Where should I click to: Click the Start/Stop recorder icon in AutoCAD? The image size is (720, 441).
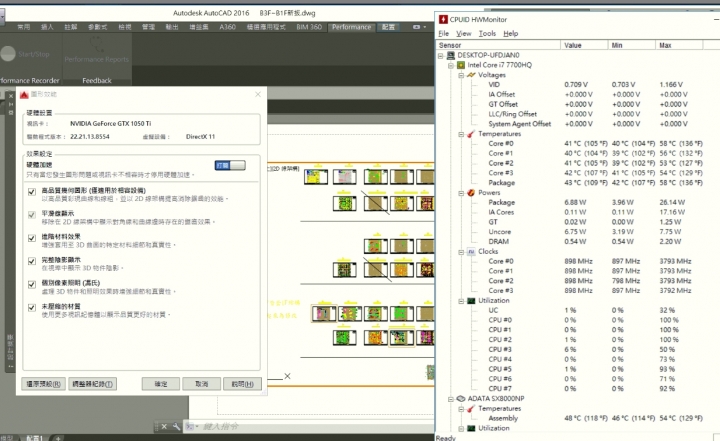pos(8,54)
